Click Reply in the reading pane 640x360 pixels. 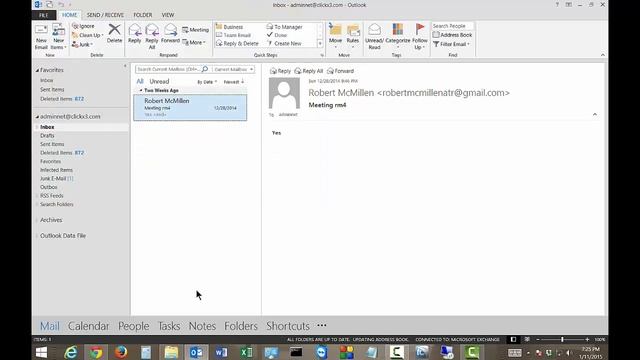pos(280,71)
